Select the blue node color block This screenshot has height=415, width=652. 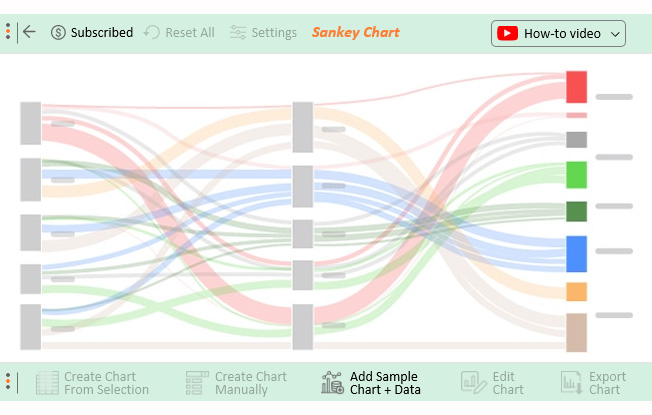click(576, 254)
